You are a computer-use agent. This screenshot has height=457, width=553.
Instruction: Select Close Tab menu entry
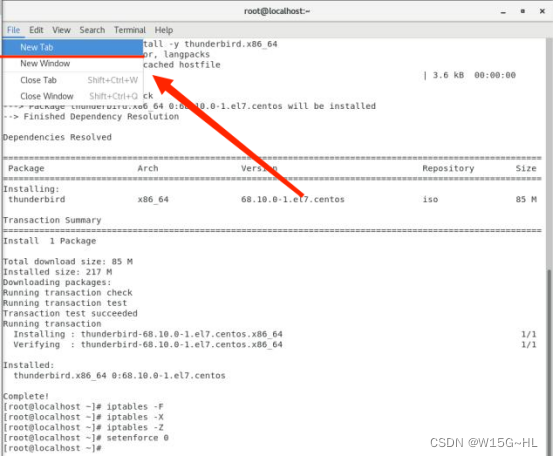click(x=73, y=80)
